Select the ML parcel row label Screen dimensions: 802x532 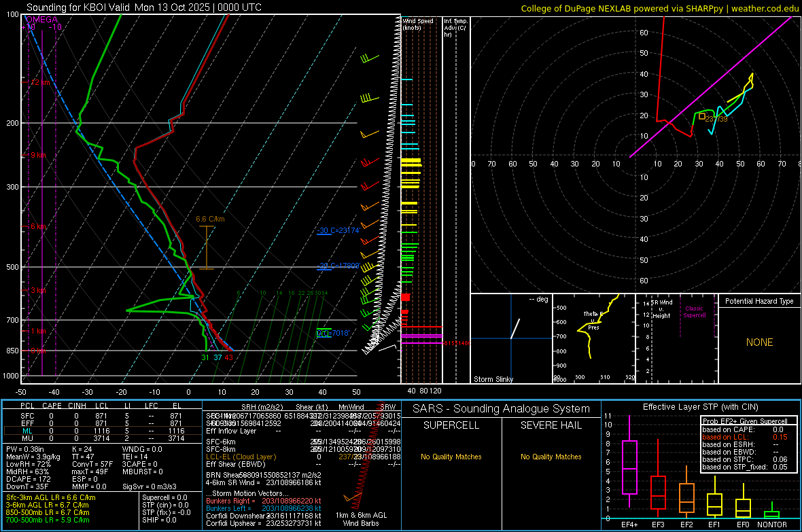point(28,431)
